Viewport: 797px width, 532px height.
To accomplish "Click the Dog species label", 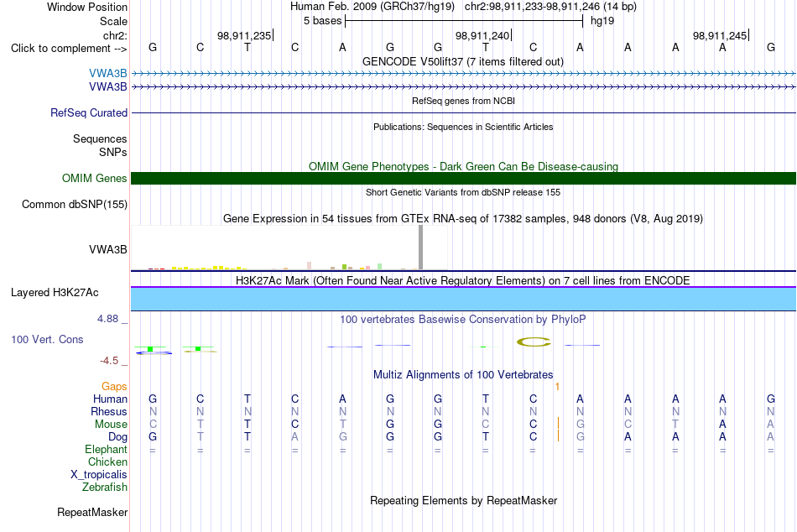I will point(117,437).
